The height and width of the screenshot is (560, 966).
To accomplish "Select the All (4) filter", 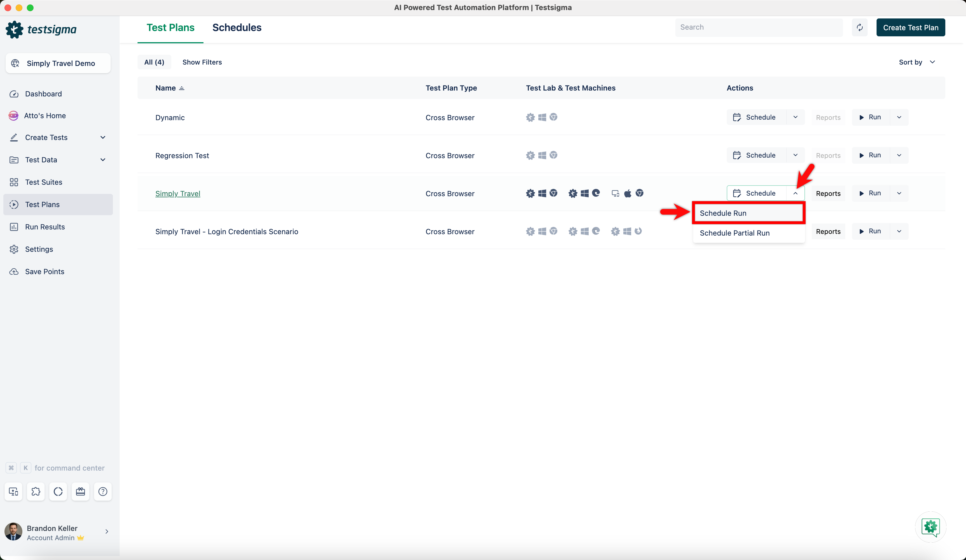I will coord(154,62).
